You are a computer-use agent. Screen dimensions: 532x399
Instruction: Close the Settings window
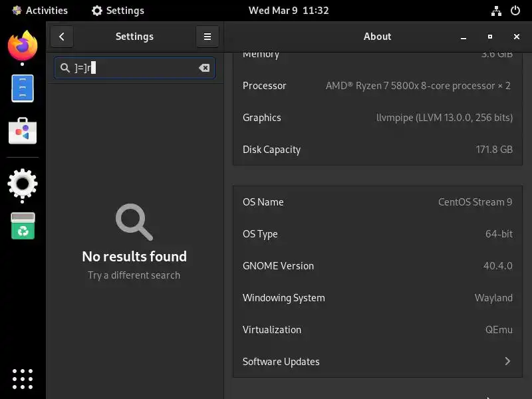(x=517, y=37)
